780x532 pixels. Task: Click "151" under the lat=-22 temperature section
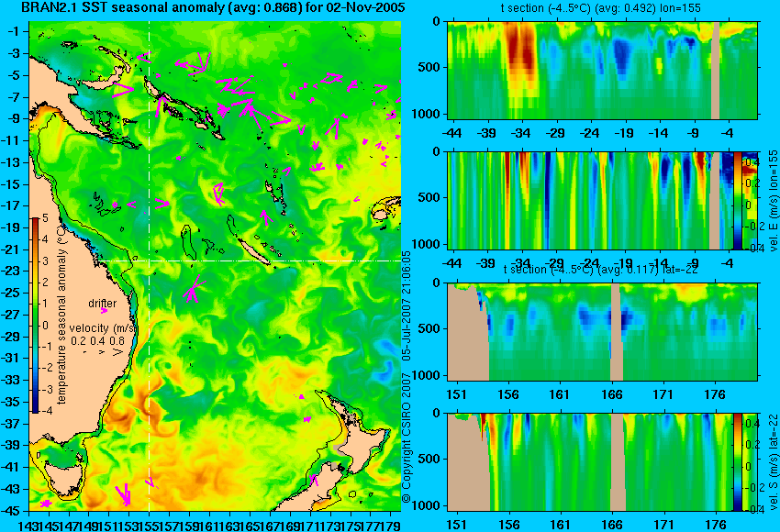[x=457, y=394]
